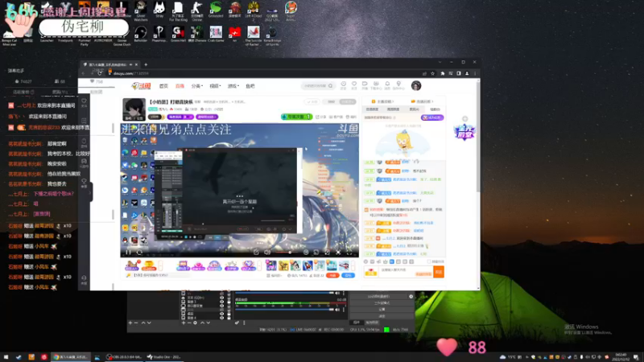Image resolution: width=644 pixels, height=362 pixels.
Task: Open the Kena Bridge of Spirits shortcut
Action: click(272, 35)
